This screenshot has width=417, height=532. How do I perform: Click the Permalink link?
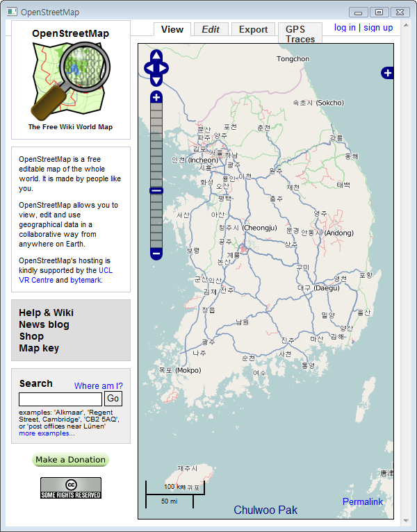tap(362, 501)
